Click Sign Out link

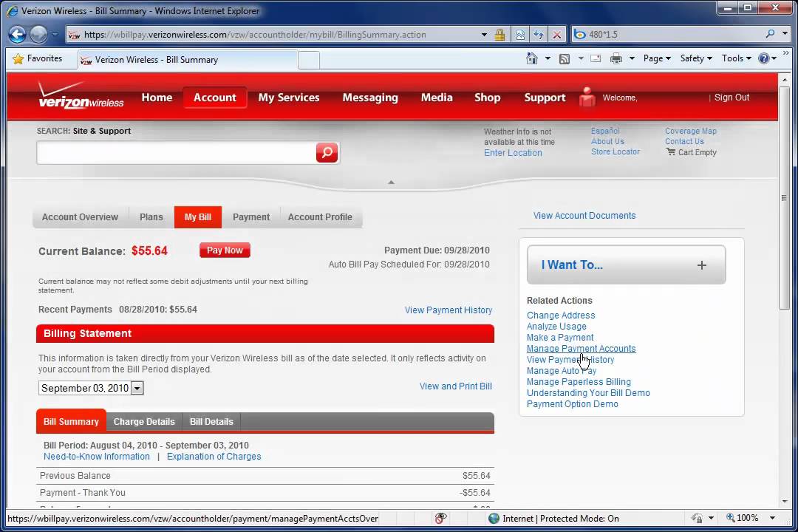731,98
